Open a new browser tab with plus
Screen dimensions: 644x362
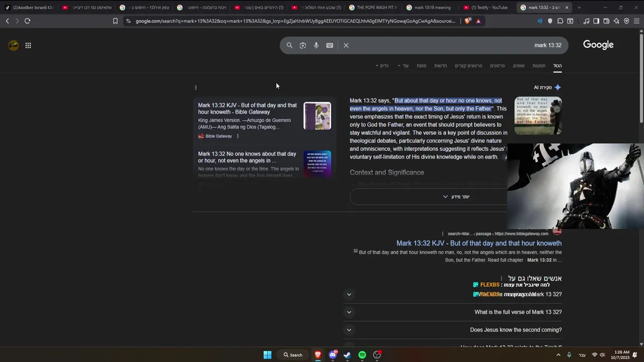coord(579,8)
